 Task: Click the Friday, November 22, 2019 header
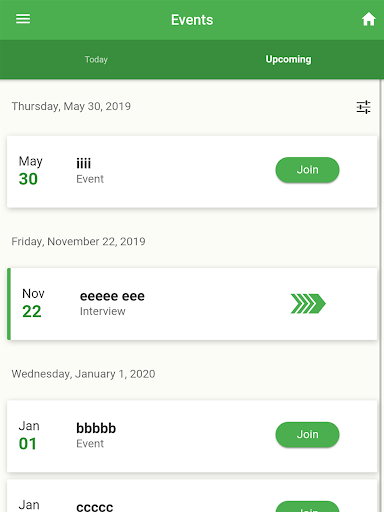click(78, 241)
